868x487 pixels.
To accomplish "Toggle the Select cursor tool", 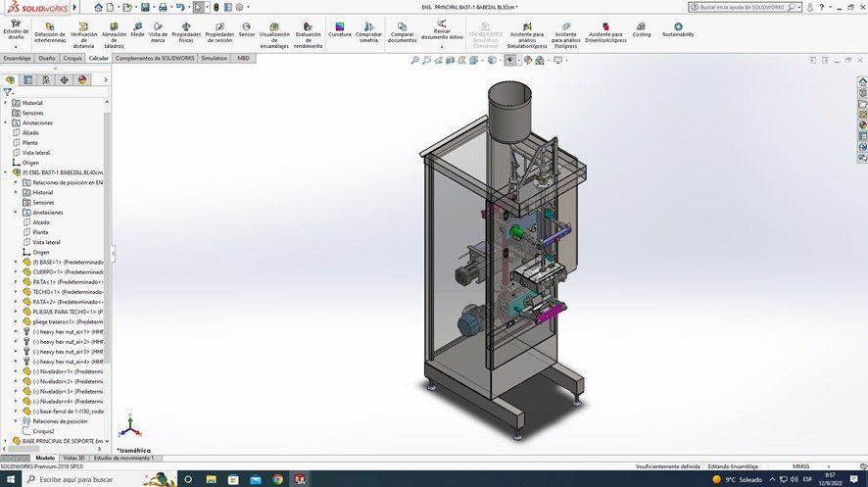I will (x=198, y=7).
